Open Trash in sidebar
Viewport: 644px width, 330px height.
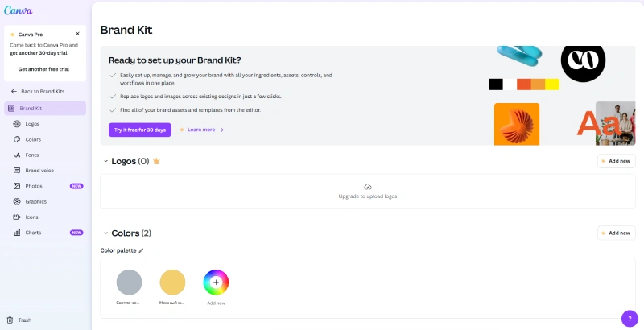25,320
